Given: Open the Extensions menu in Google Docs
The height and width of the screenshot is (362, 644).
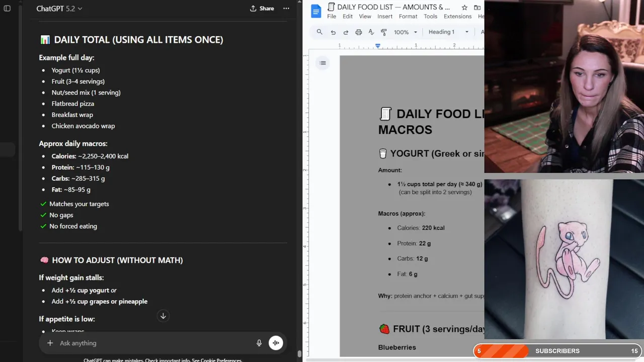Looking at the screenshot, I should tap(458, 17).
